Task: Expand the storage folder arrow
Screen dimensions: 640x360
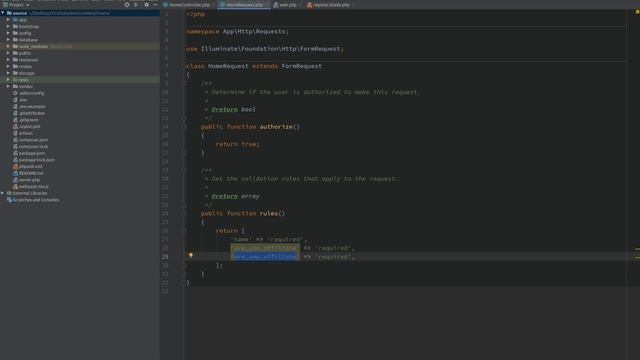Action: tap(8, 73)
